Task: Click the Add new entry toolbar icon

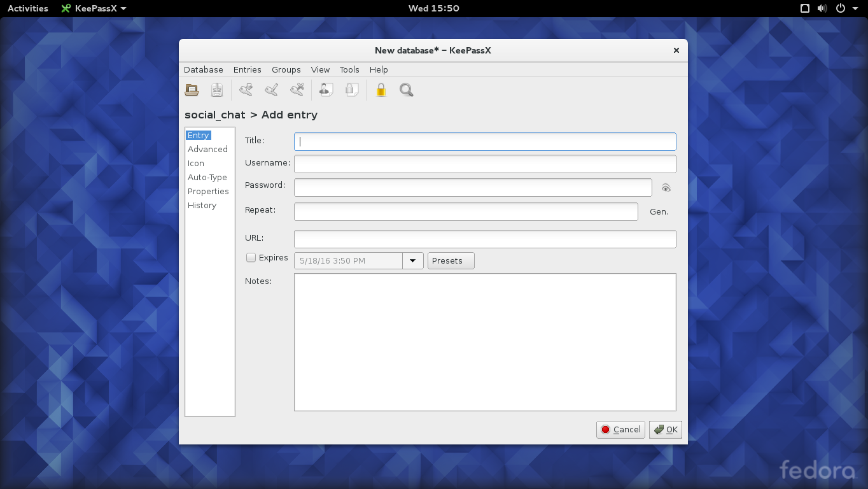Action: tap(246, 90)
